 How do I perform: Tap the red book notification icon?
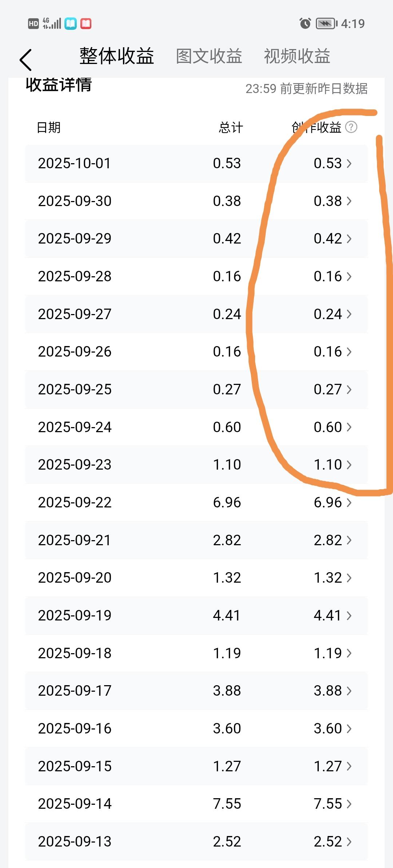(x=86, y=24)
